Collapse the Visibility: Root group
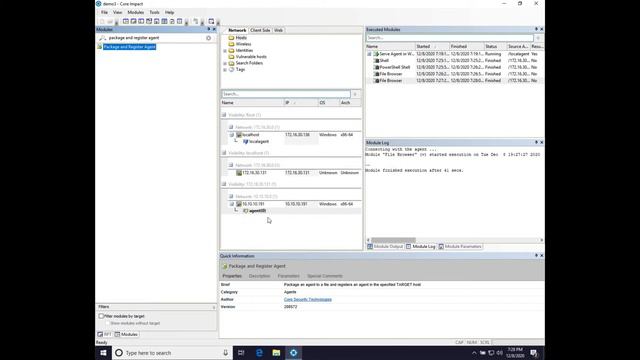The height and width of the screenshot is (360, 640). point(224,115)
